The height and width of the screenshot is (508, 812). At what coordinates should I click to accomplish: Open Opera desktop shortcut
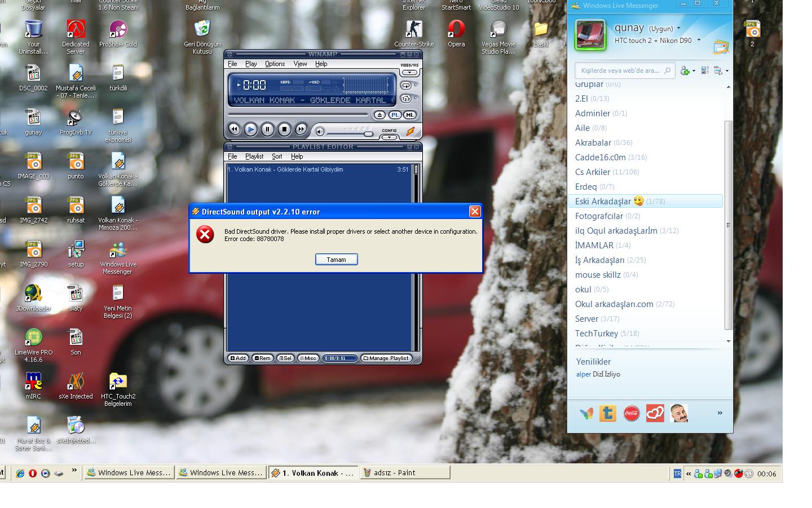456,34
